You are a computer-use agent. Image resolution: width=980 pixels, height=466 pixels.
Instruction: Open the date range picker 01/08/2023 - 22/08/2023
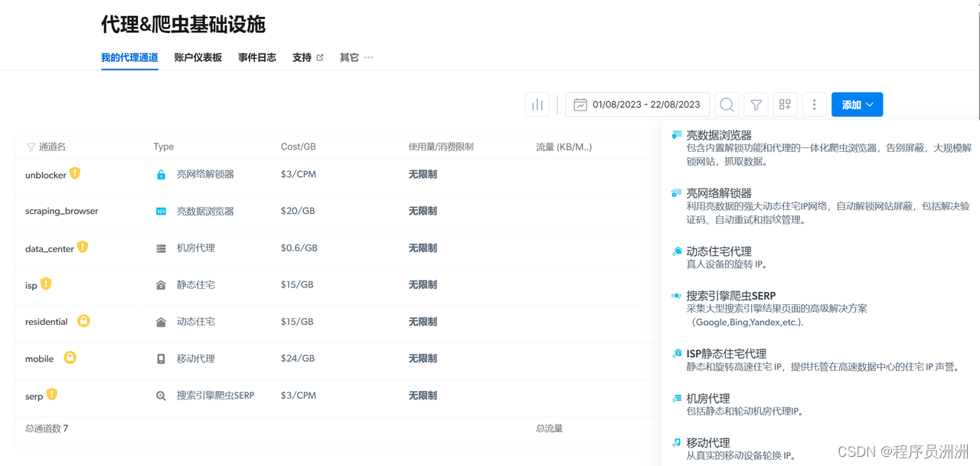pyautogui.click(x=637, y=105)
